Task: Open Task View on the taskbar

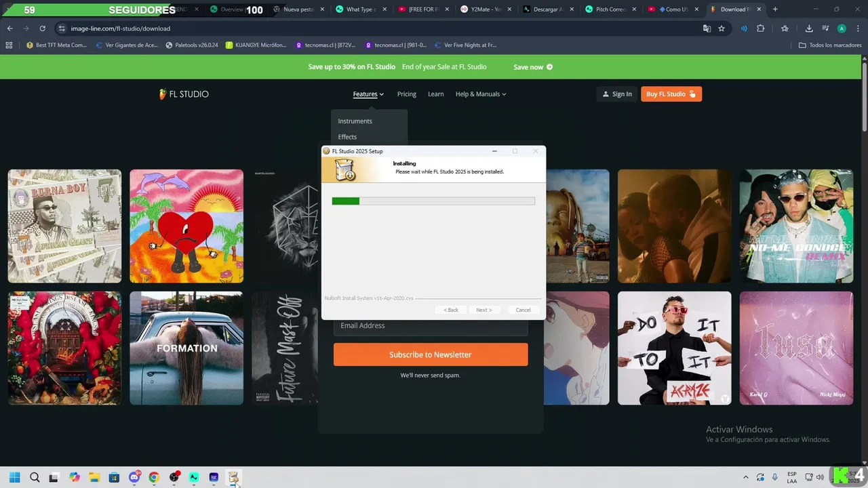Action: click(54, 477)
